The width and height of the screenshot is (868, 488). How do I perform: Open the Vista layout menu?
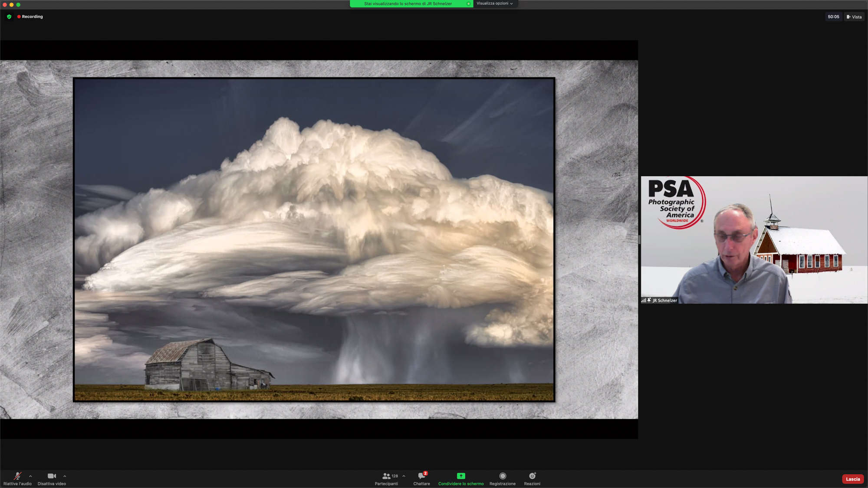point(854,17)
